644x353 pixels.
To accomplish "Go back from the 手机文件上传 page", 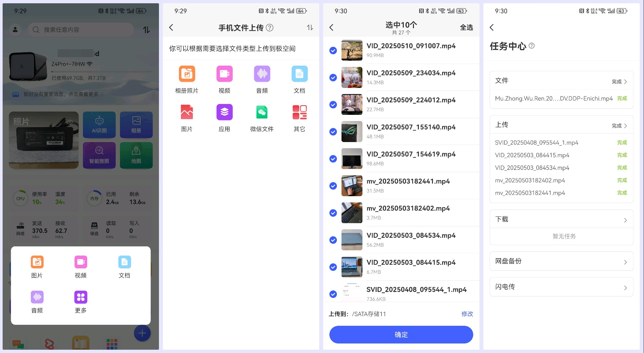I will (x=171, y=28).
